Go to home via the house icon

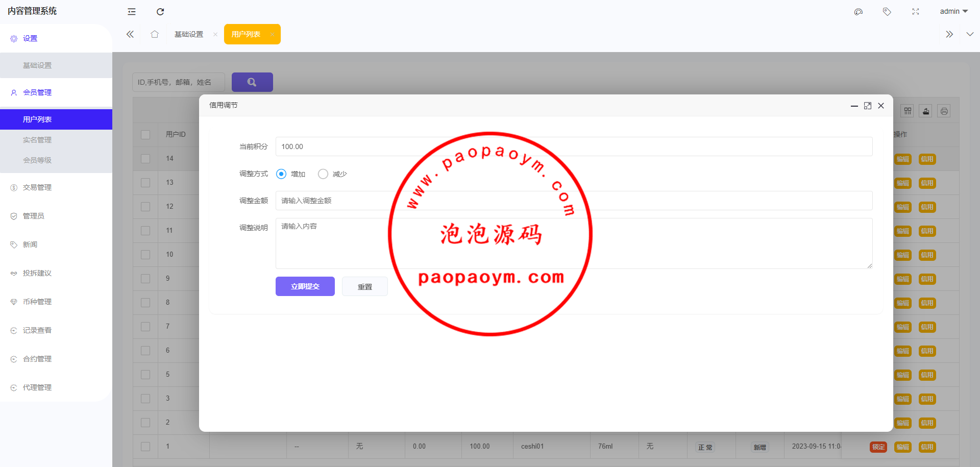(155, 34)
